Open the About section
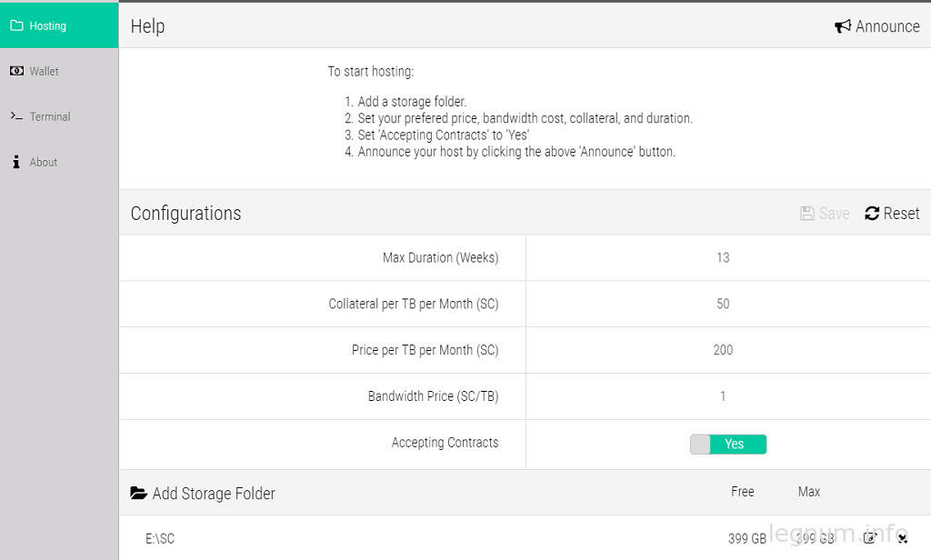Viewport: 931px width, 560px height. pos(59,162)
